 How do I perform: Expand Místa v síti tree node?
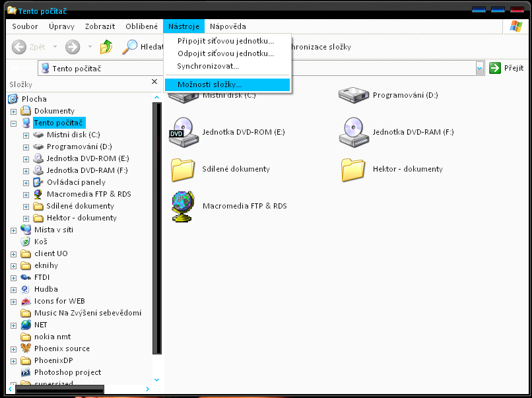coord(14,230)
